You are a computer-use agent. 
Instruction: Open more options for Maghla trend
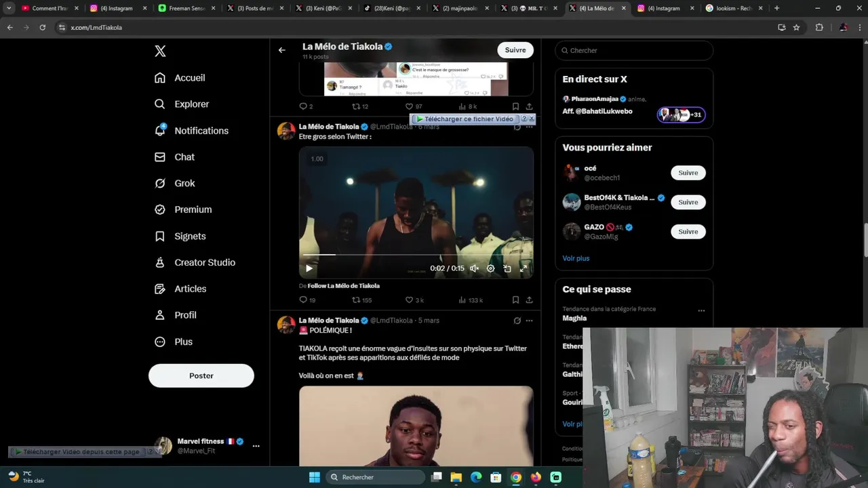pyautogui.click(x=701, y=311)
